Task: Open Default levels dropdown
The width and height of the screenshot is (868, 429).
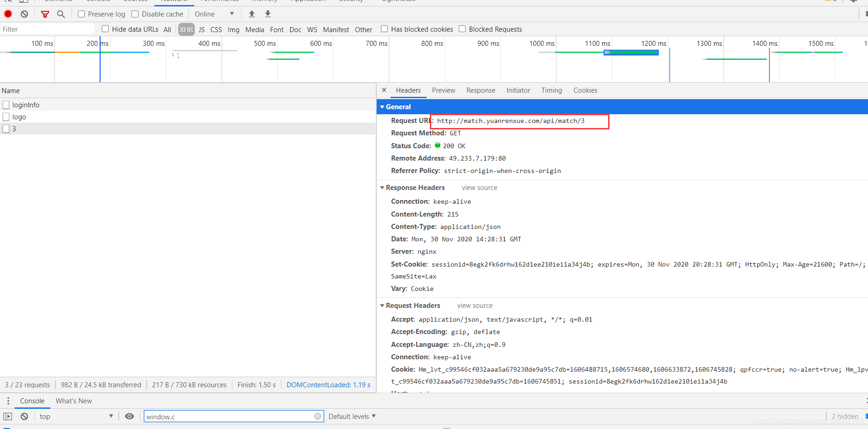Action: 352,416
